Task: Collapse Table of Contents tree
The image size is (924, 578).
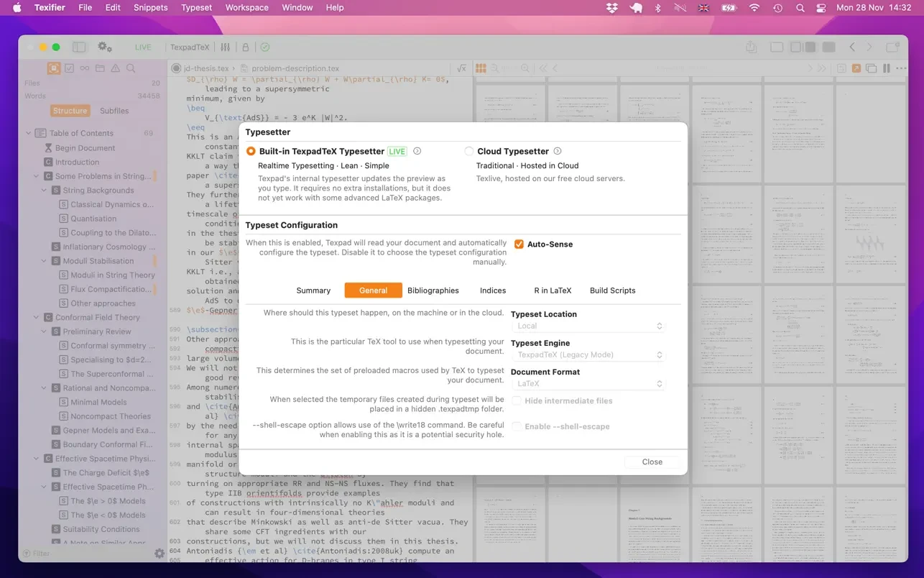Action: coord(29,133)
